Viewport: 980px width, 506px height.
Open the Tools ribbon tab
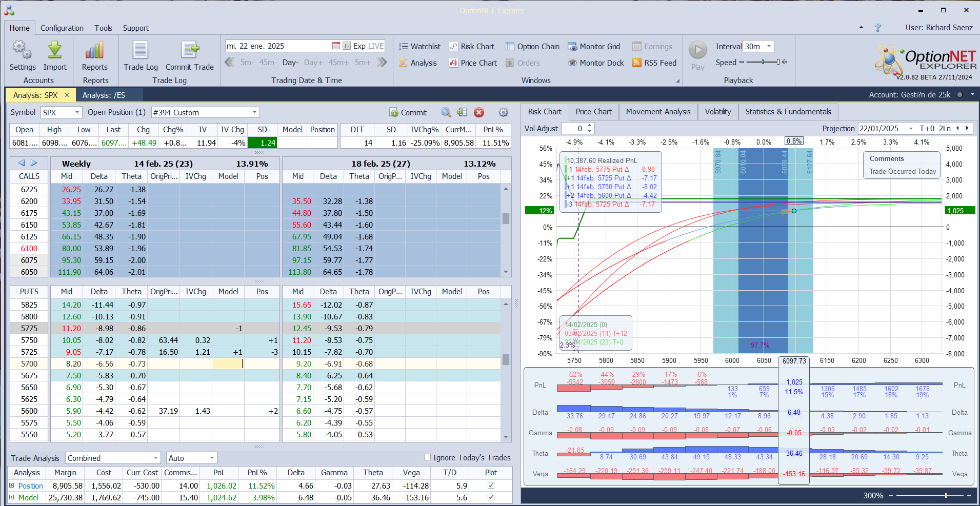(103, 28)
